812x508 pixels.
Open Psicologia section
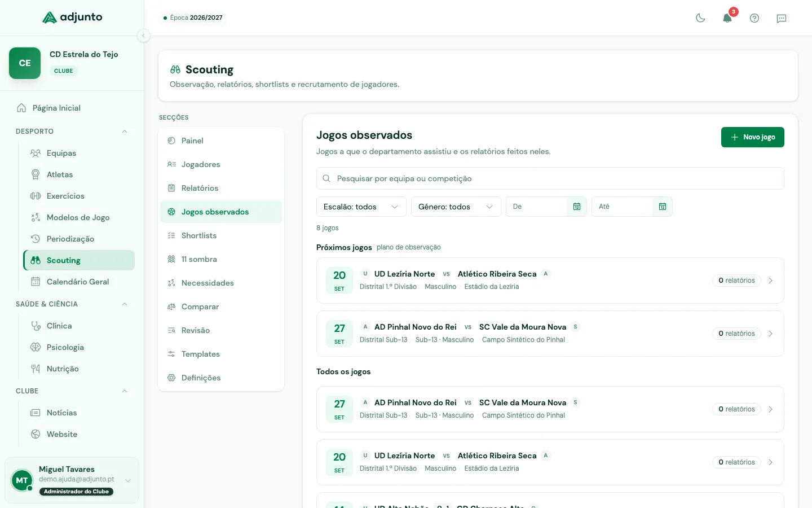pos(79,347)
